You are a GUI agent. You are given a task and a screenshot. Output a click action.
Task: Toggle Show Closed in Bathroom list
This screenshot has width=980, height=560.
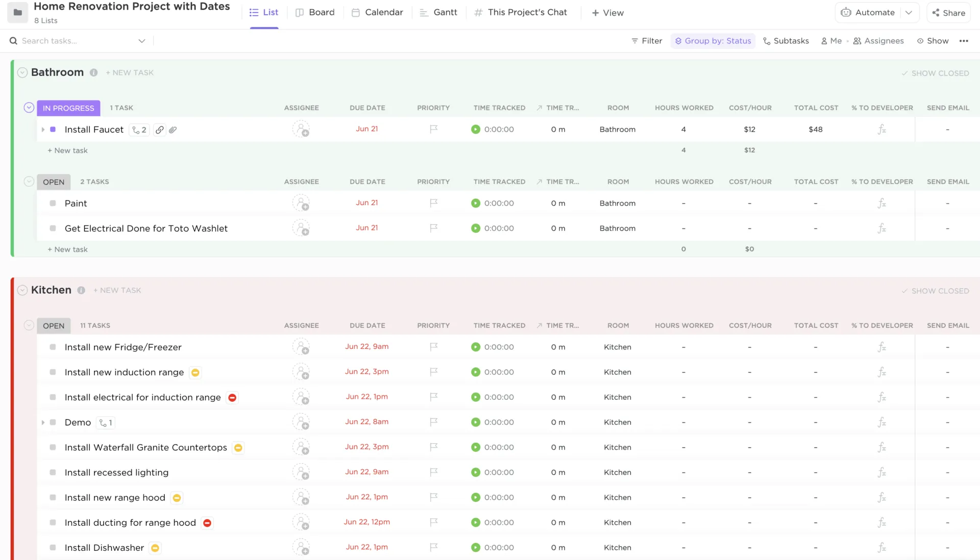pos(935,73)
